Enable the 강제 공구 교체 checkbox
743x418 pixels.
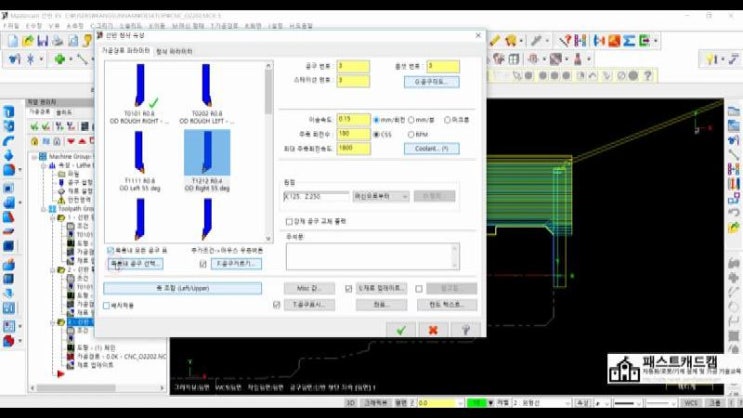click(290, 221)
